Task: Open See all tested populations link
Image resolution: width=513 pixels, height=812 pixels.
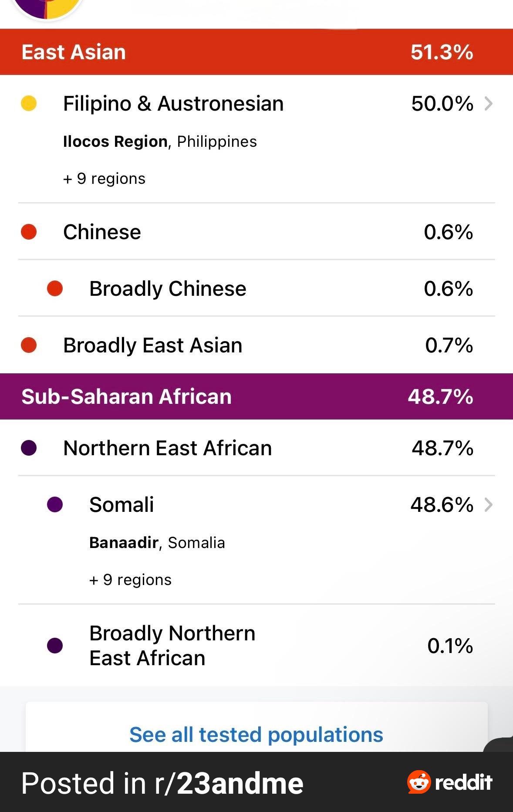Action: coord(256,734)
